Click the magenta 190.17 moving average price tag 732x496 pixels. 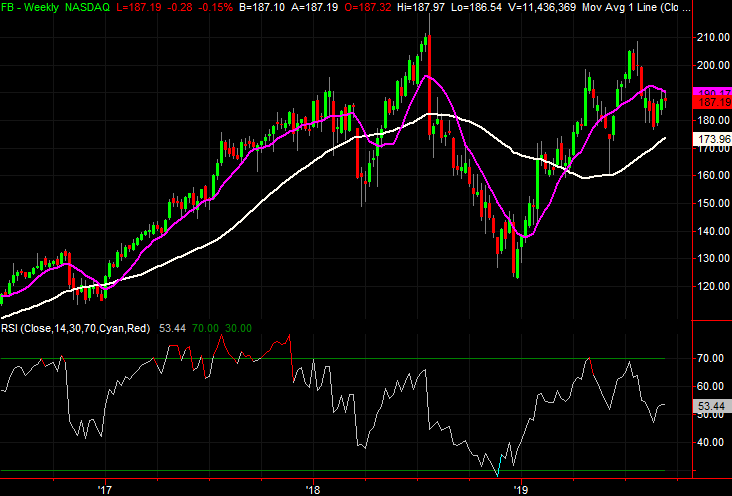[x=712, y=92]
